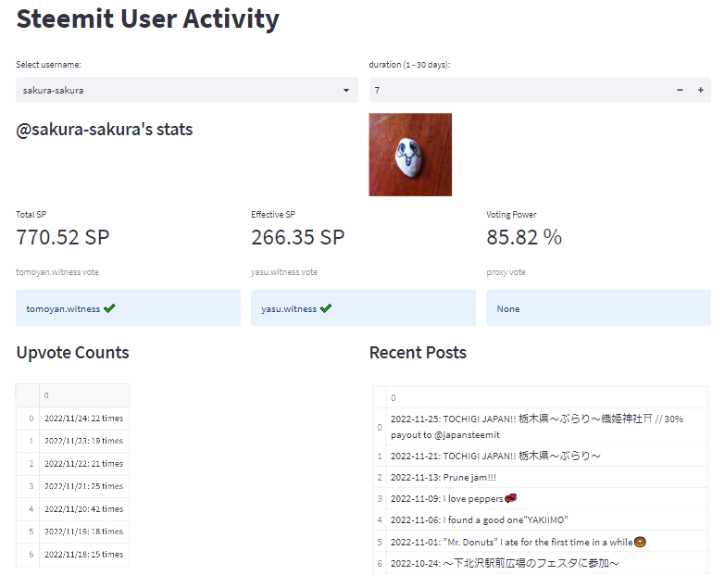
Task: Open the username select dropdown arrow
Action: 346,91
